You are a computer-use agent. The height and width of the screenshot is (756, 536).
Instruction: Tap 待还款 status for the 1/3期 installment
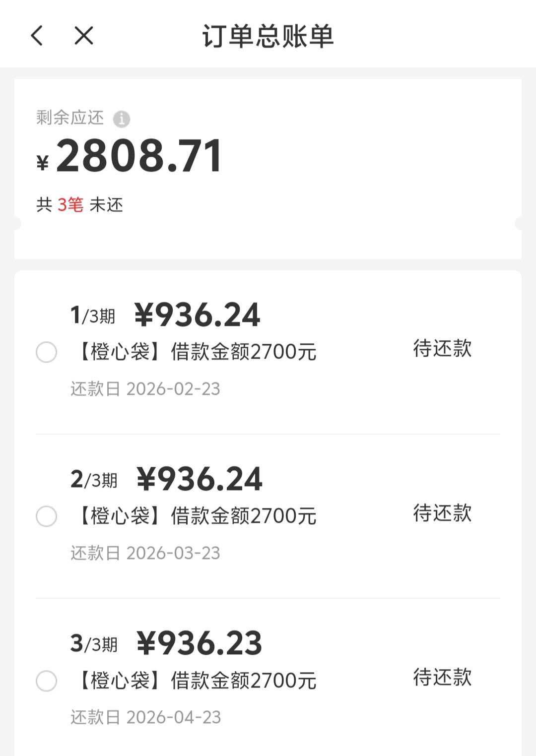click(x=442, y=348)
